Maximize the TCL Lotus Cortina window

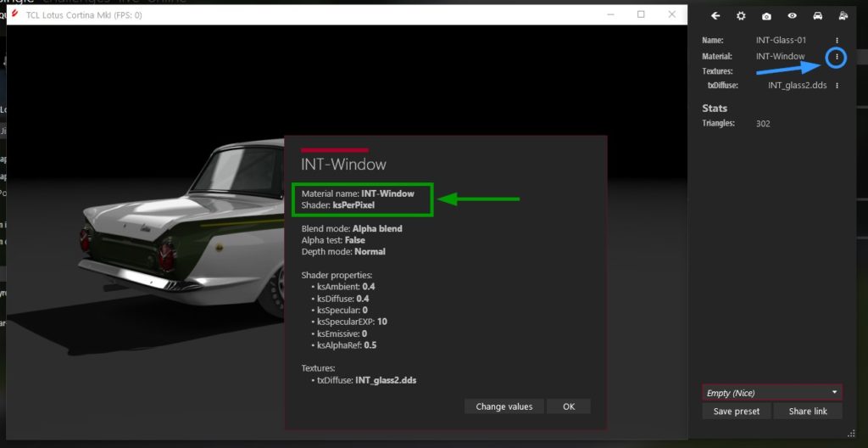641,14
